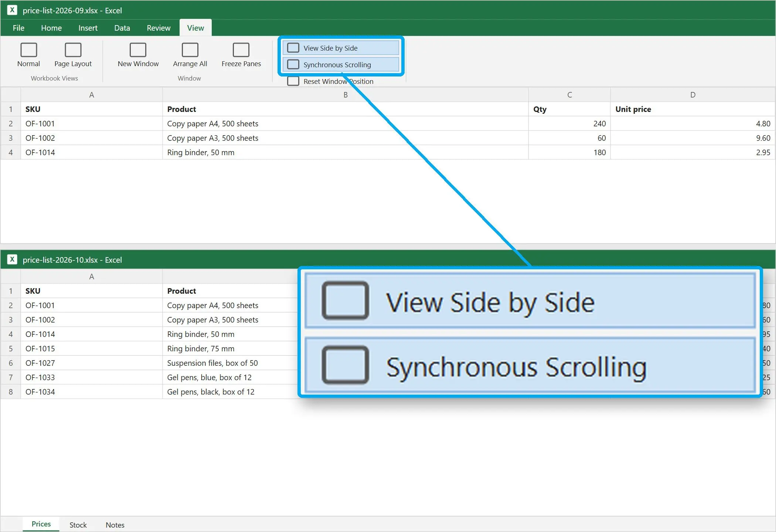Click cell with quantity 240
This screenshot has width=776, height=532.
(x=569, y=124)
